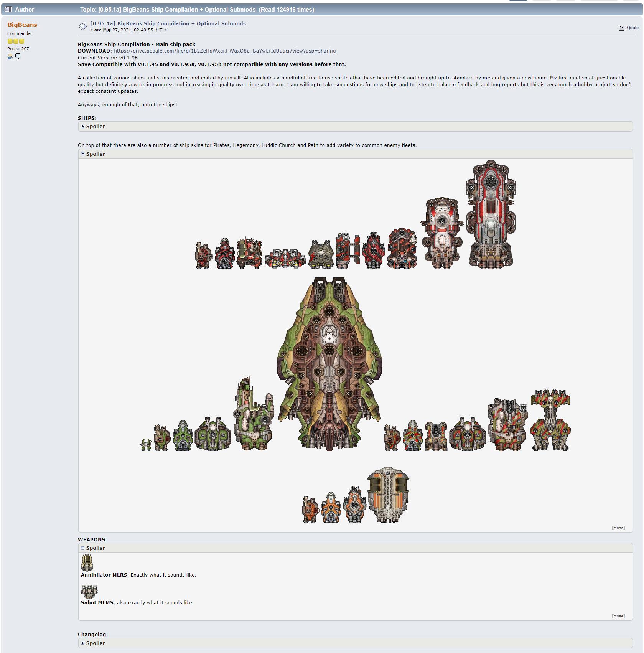
Task: Click the post title BigBeans Ship Compilation link
Action: pos(168,23)
